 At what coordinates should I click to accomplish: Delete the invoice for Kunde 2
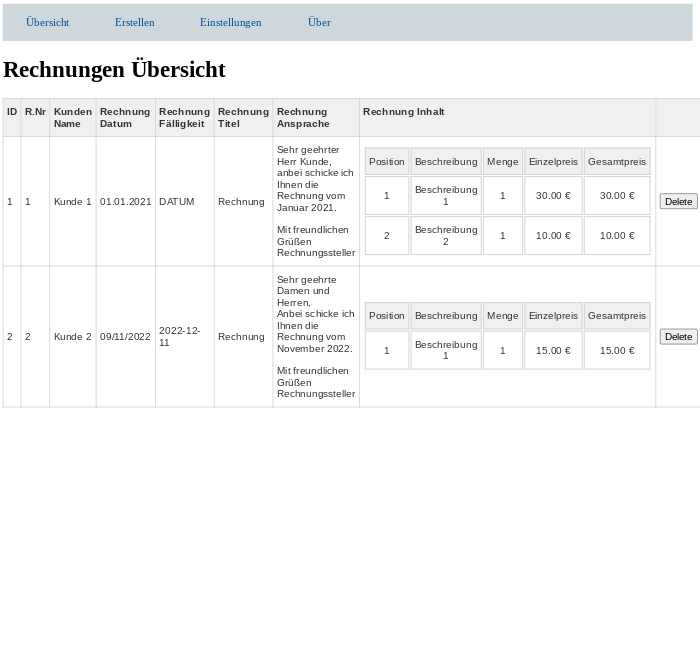(678, 337)
